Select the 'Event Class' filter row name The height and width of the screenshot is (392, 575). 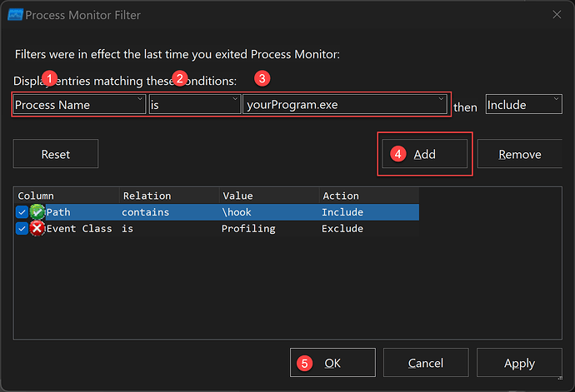click(x=79, y=229)
